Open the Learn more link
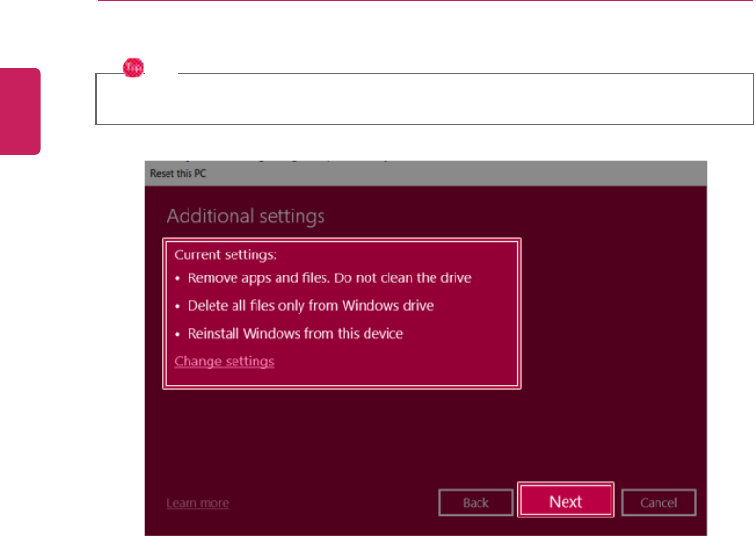Image resolution: width=756 pixels, height=550 pixels. click(198, 503)
